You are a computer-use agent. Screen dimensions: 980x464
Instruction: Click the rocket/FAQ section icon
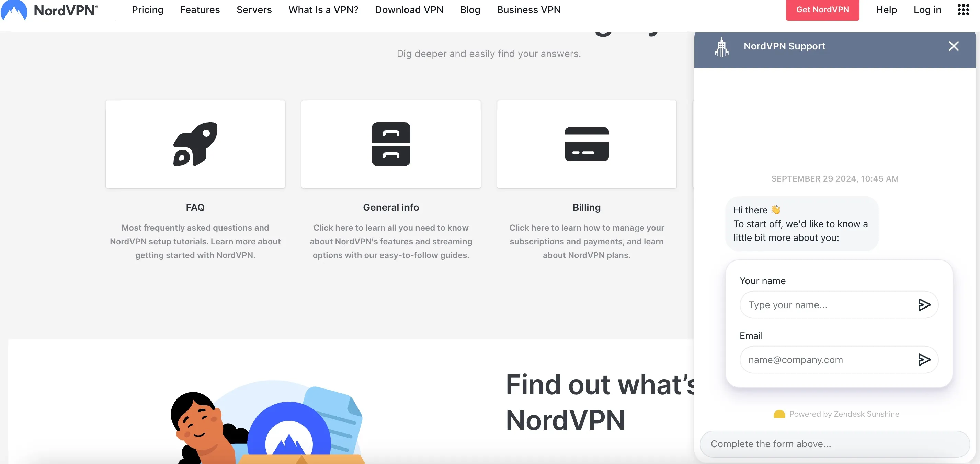point(195,144)
